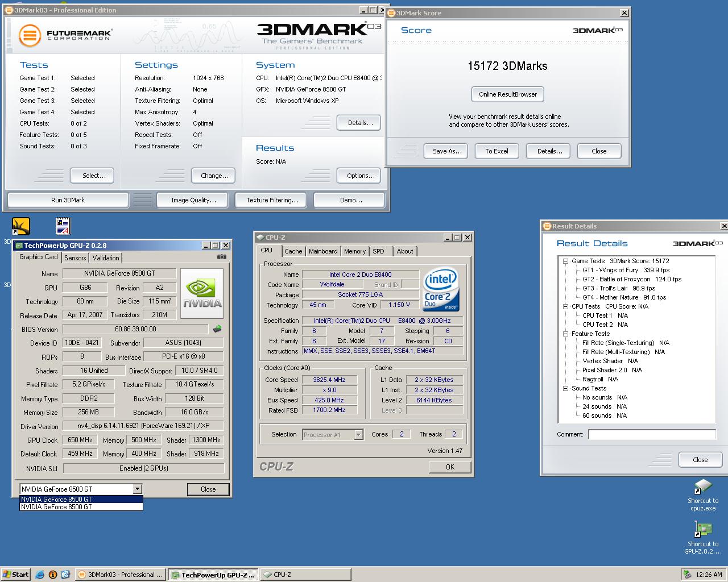The image size is (728, 582).
Task: Switch to the SPD tab in CPU-Z
Action: [x=379, y=251]
